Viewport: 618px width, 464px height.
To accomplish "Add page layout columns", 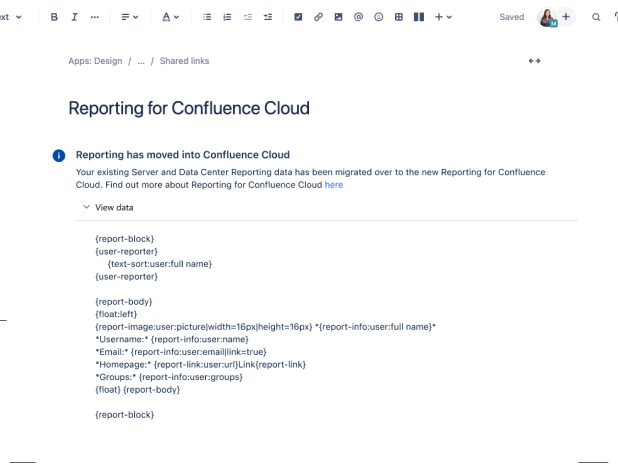I will (x=419, y=17).
